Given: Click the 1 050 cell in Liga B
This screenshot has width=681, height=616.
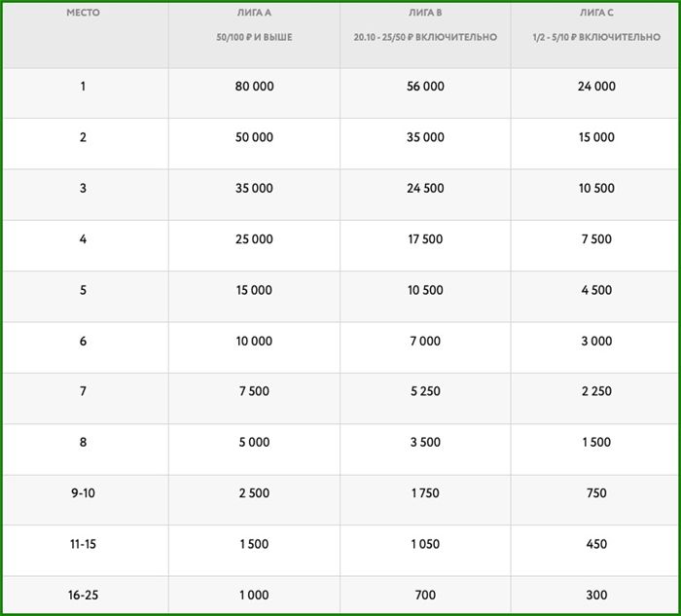Looking at the screenshot, I should pos(425,544).
